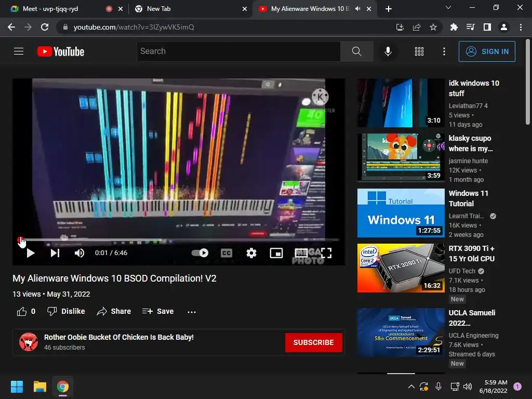Save video to a playlist

(x=158, y=312)
